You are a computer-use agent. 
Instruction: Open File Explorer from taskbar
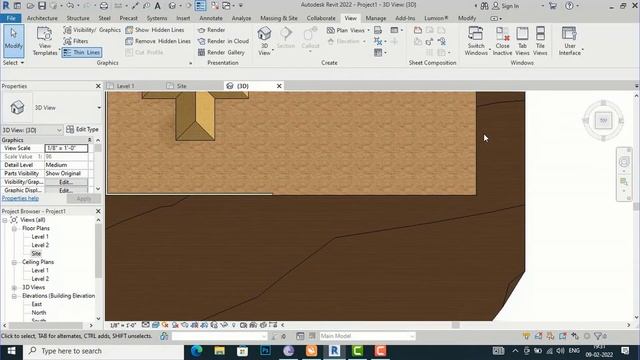pyautogui.click(x=220, y=351)
